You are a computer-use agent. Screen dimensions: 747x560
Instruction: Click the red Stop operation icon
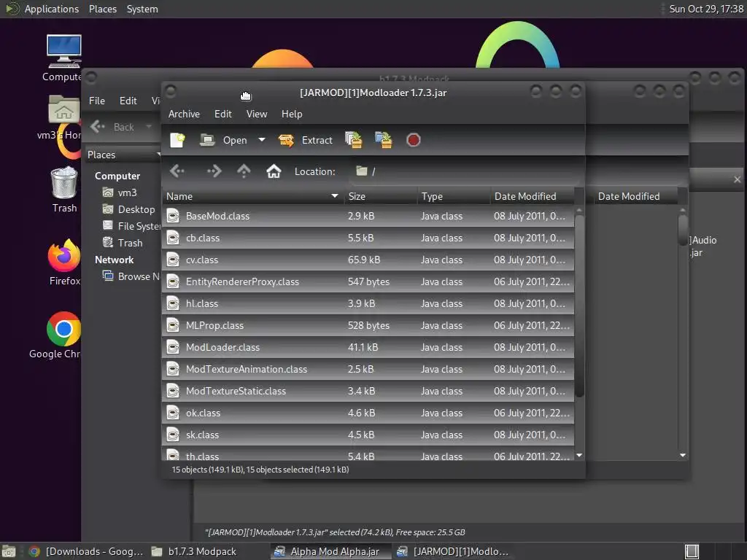413,140
